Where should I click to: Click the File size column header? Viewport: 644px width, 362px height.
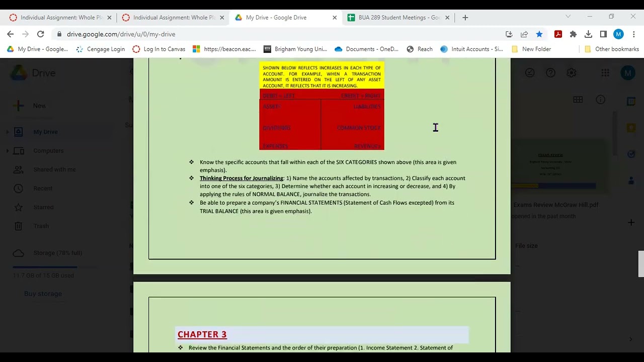526,246
